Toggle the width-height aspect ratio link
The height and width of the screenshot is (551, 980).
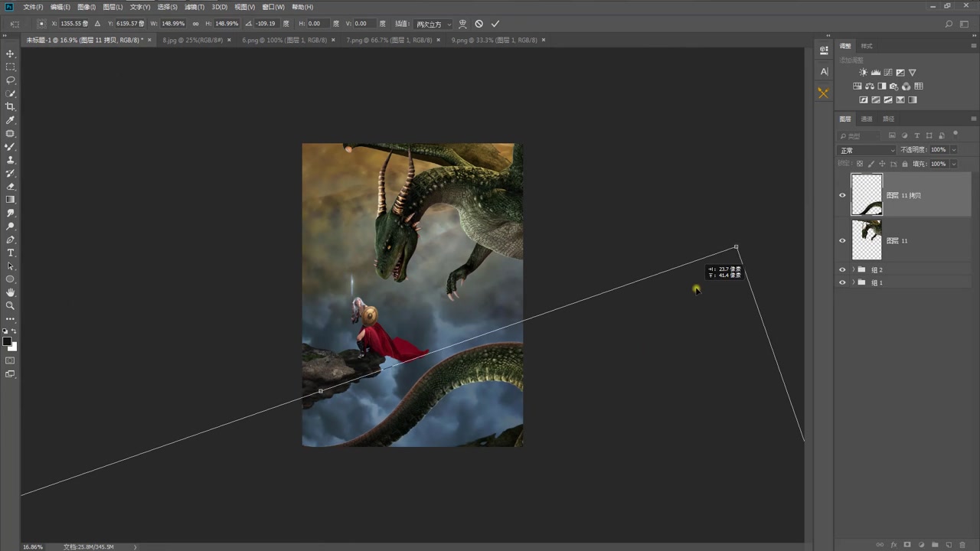click(x=195, y=24)
